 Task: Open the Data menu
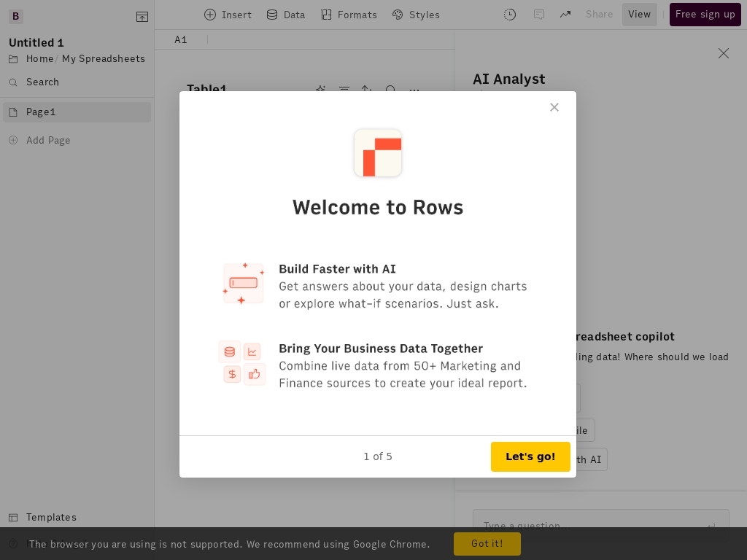point(286,15)
